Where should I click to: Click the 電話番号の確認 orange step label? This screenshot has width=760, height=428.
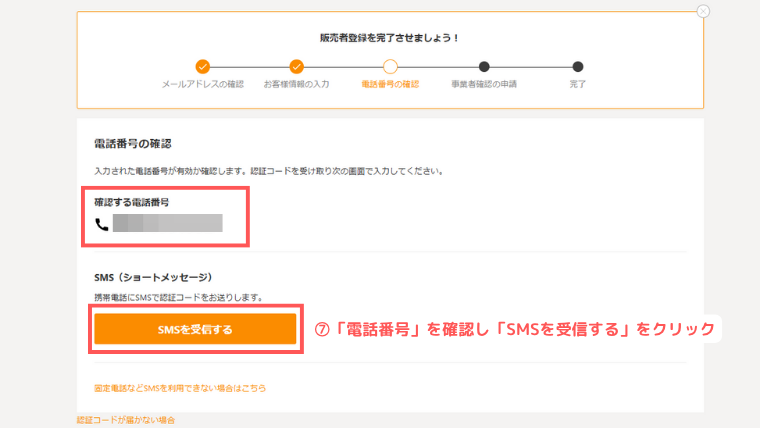click(x=390, y=84)
